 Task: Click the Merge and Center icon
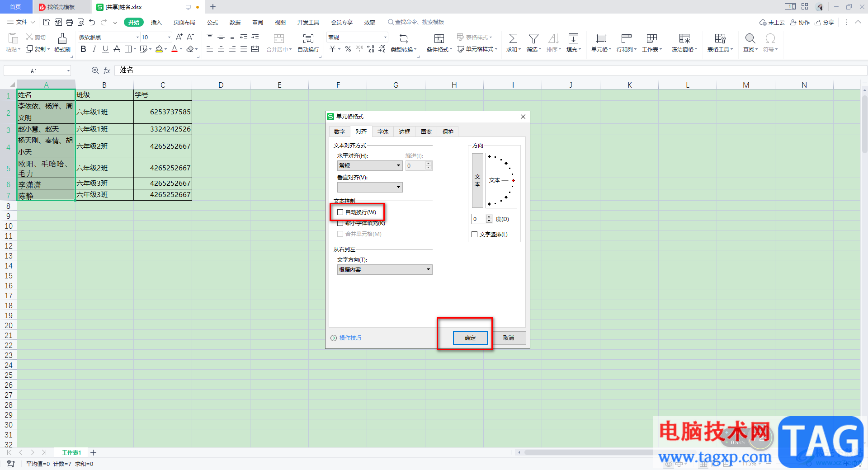pos(279,38)
